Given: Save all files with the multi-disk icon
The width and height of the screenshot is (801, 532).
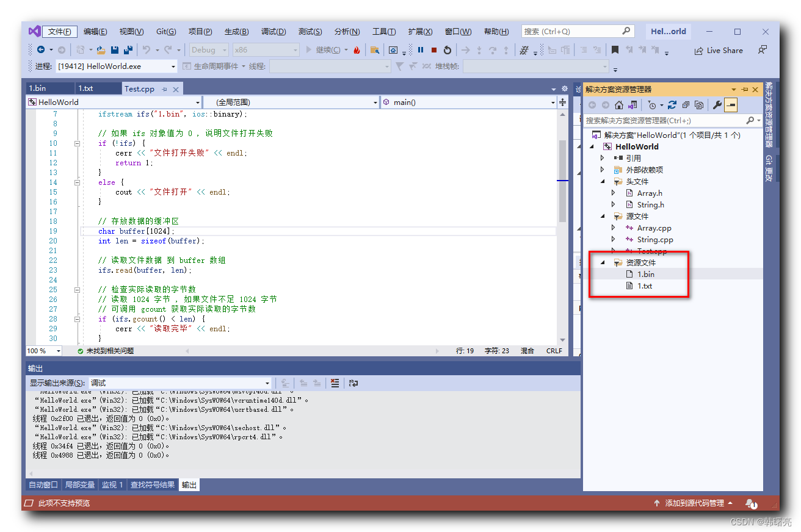Looking at the screenshot, I should coord(128,50).
